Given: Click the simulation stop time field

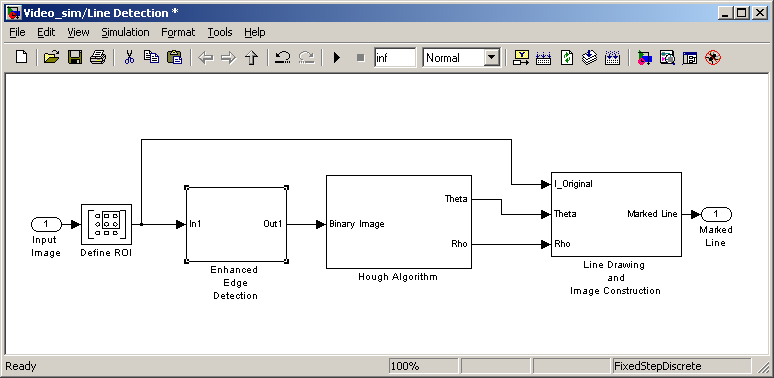Looking at the screenshot, I should (395, 58).
